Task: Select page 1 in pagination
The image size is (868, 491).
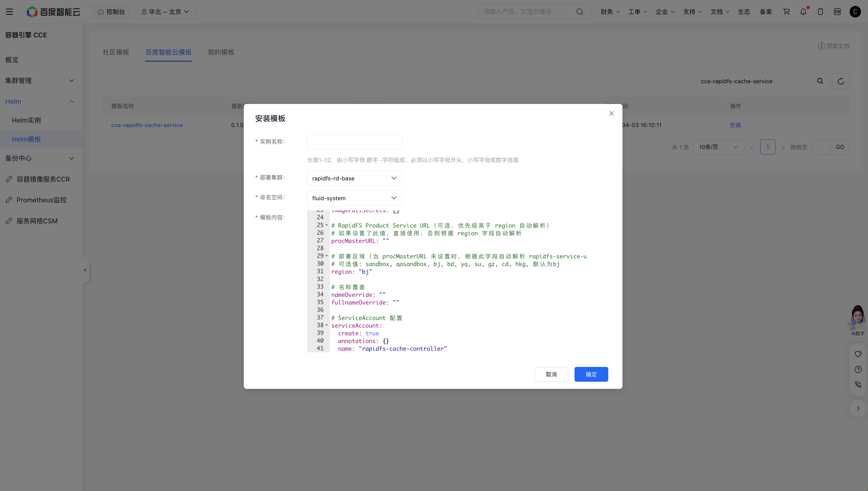Action: point(768,147)
